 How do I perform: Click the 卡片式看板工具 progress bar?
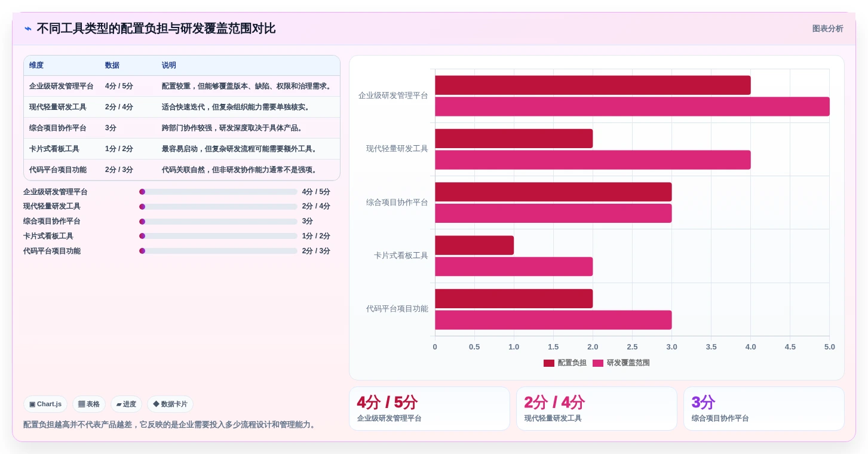click(218, 236)
